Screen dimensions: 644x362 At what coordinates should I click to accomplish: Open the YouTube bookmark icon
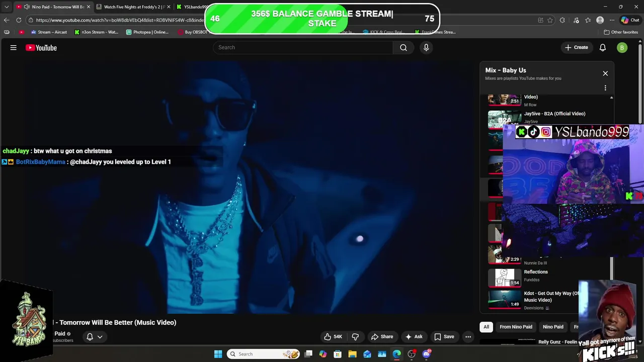tap(21, 32)
